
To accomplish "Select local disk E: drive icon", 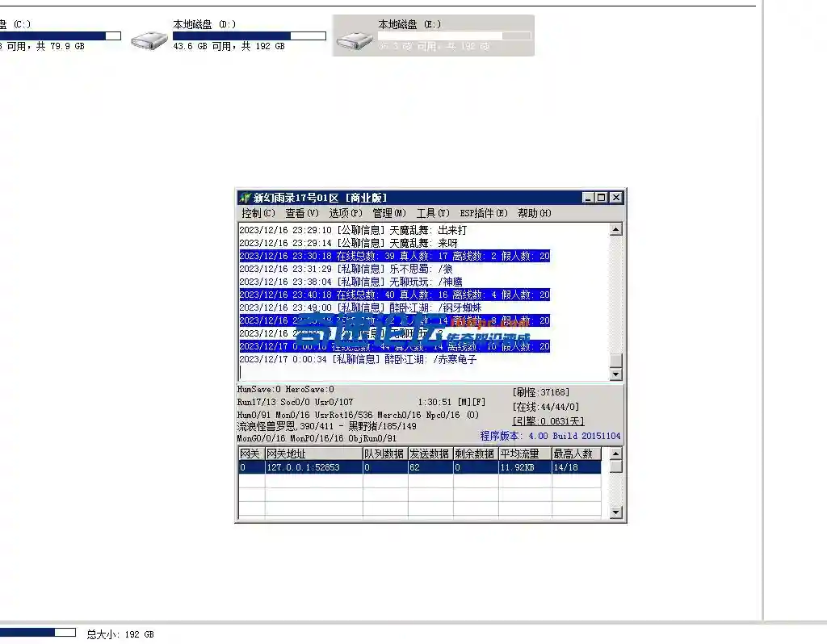I will coord(355,40).
